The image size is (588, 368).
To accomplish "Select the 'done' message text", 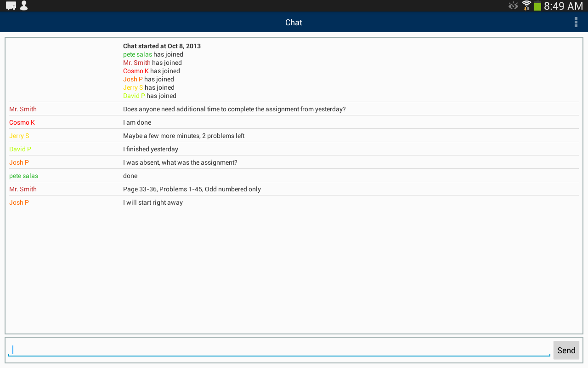I will (x=130, y=176).
